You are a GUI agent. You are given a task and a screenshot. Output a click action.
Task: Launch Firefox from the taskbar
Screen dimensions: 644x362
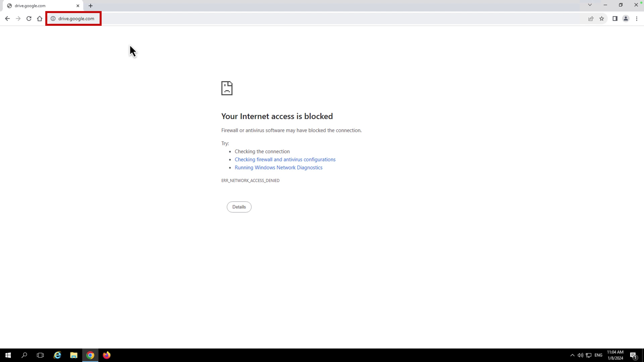[107, 355]
